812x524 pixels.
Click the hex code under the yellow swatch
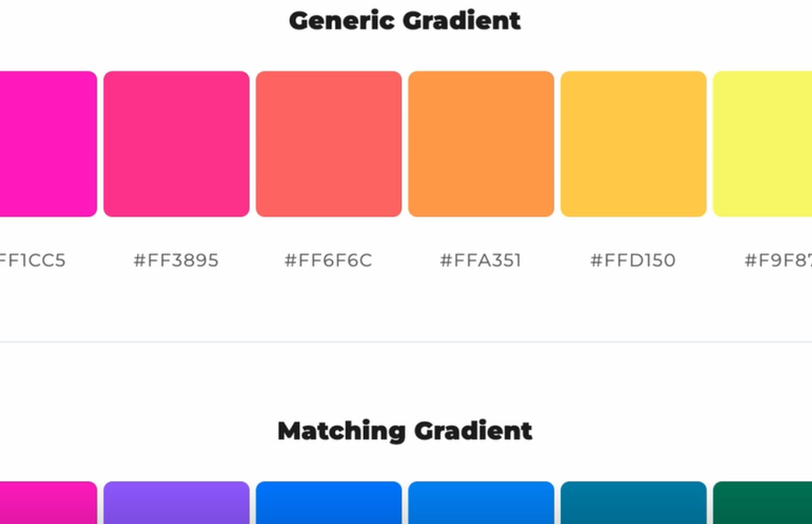click(x=777, y=260)
